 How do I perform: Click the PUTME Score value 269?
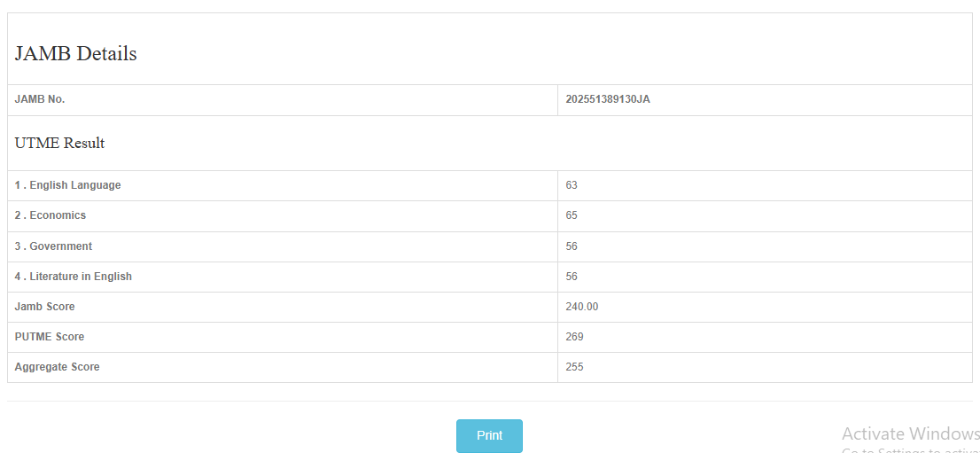pos(574,337)
